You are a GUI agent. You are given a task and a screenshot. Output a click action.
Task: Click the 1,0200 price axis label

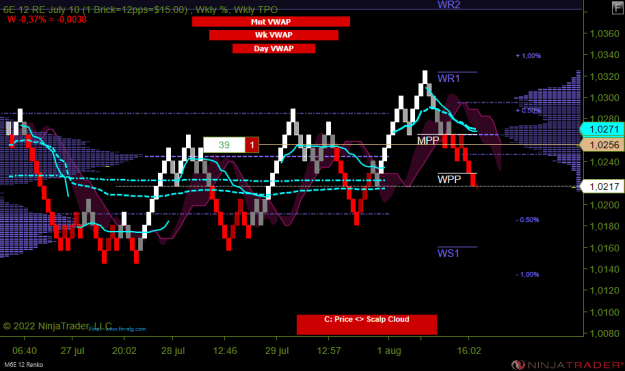coord(604,205)
